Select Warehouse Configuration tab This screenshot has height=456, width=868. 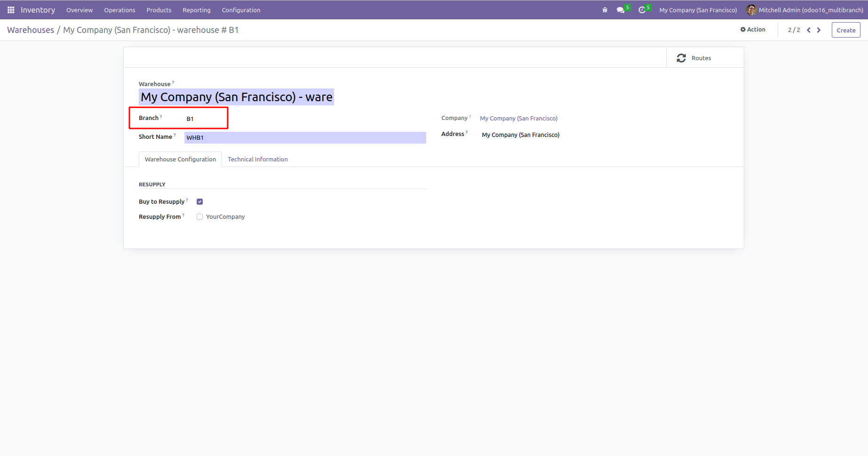coord(180,160)
